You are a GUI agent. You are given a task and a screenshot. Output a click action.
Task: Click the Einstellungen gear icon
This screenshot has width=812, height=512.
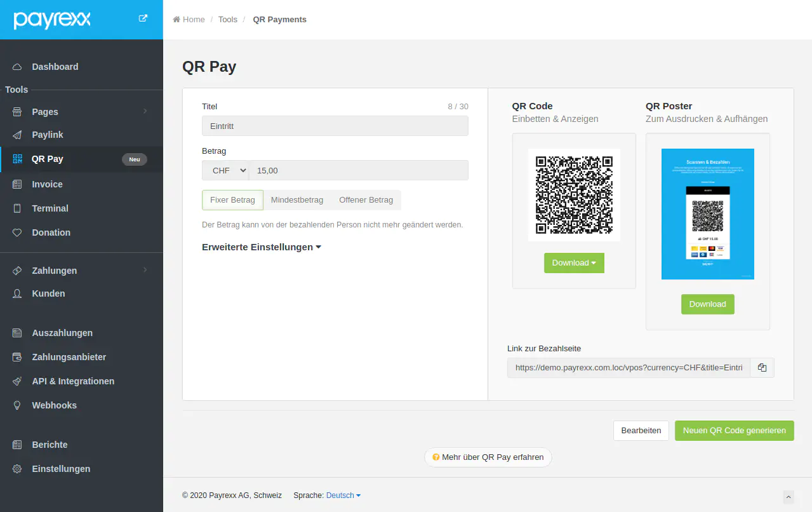coord(18,469)
